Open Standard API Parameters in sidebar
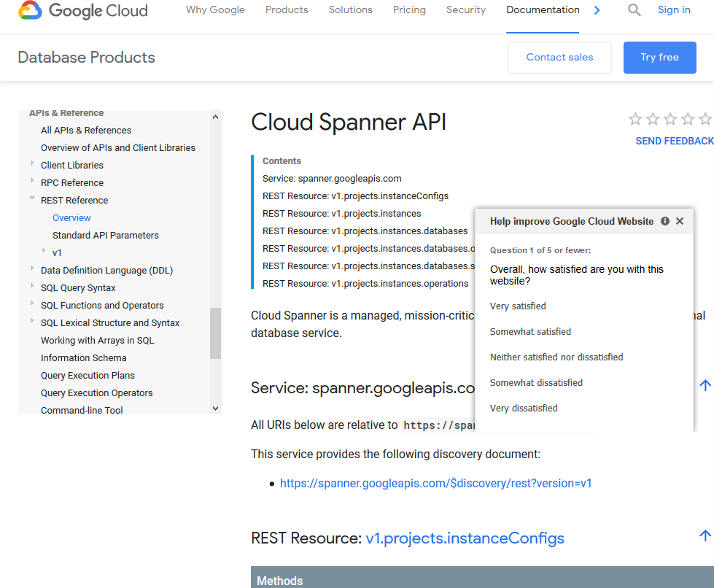The width and height of the screenshot is (714, 588). 106,236
